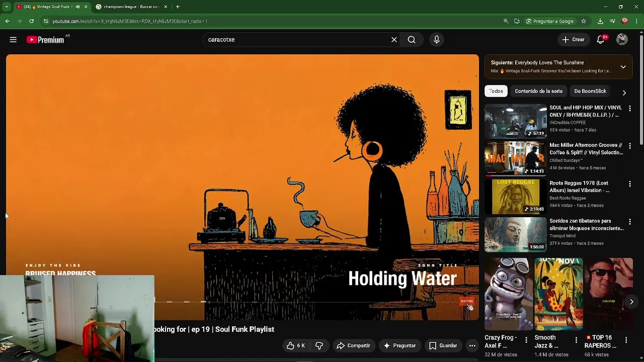Open options for Roots Reggae 1978
644x362 pixels.
pos(629,184)
